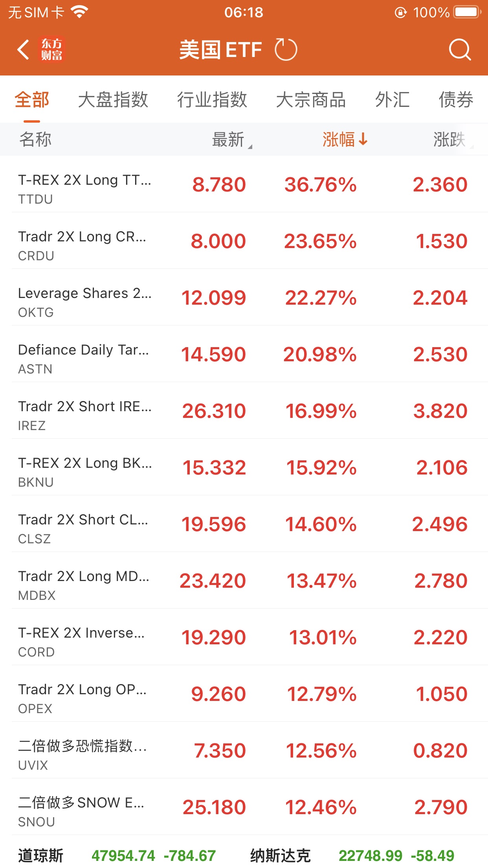
Task: Open the 债券 tab
Action: click(456, 100)
